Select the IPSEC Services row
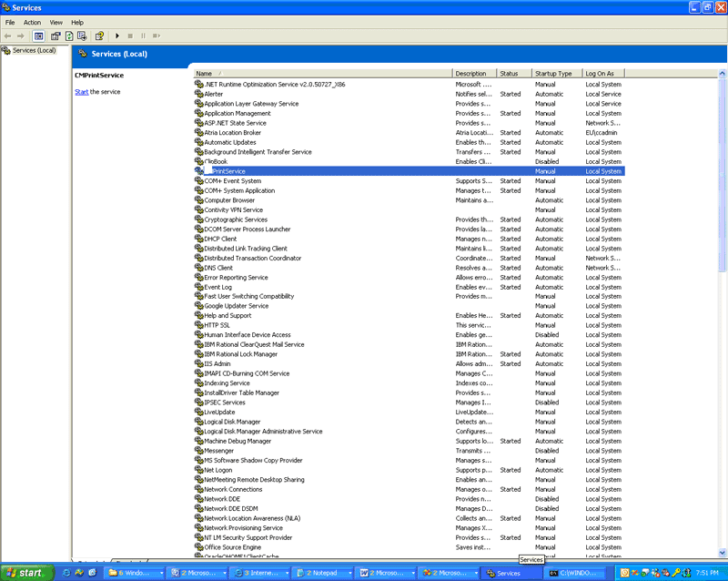Viewport: 728px width, 581px height. 409,402
